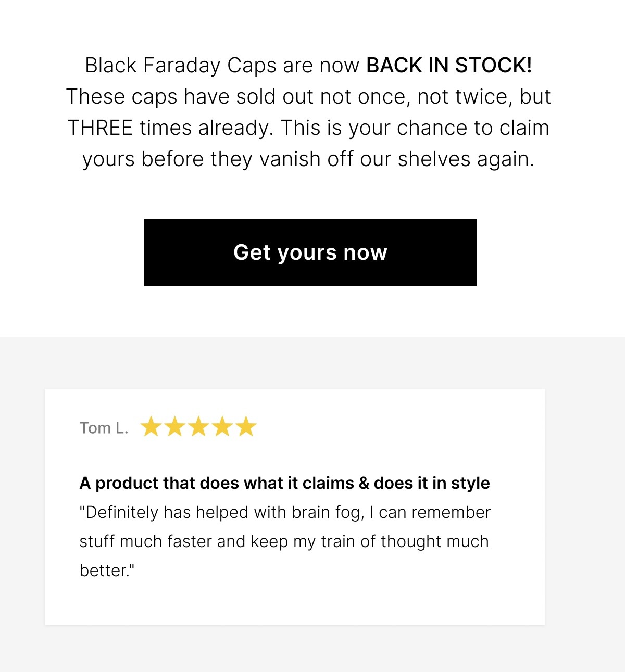Click the second star of the five-star rating

pyautogui.click(x=174, y=426)
